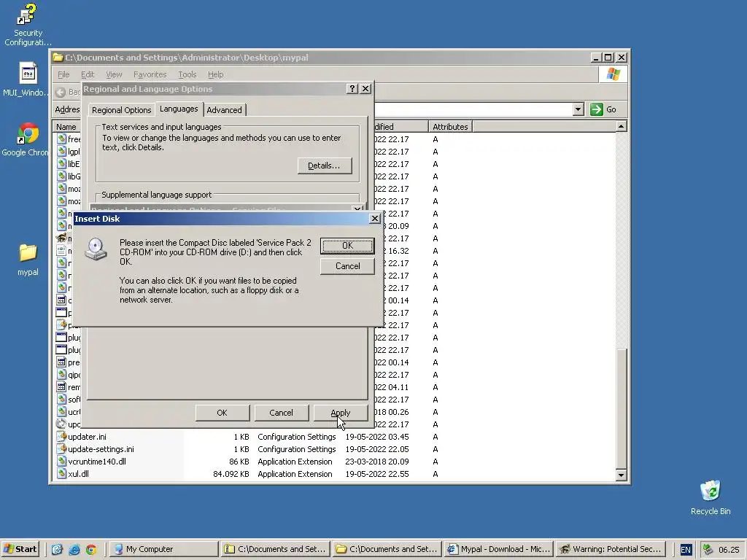Sort files by the Name column header
The image size is (747, 560).
pos(66,127)
